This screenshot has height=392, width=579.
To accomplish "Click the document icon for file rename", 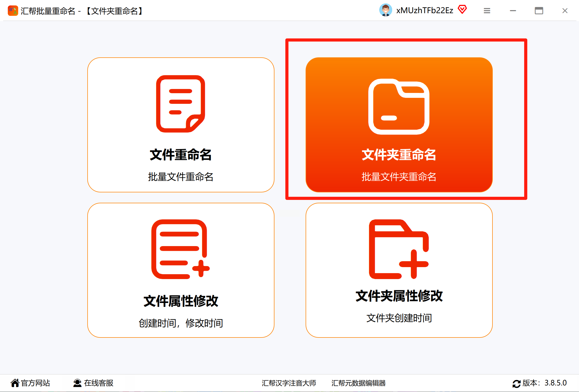I will point(181,104).
